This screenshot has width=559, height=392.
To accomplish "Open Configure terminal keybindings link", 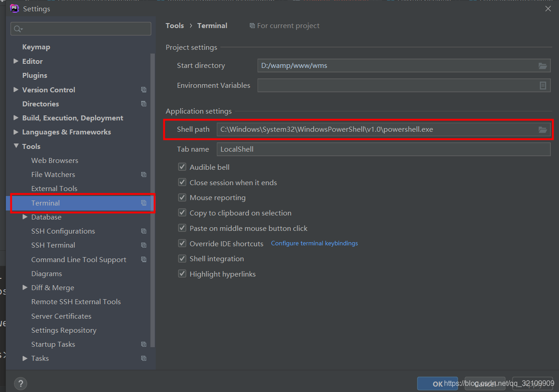I will tap(315, 244).
